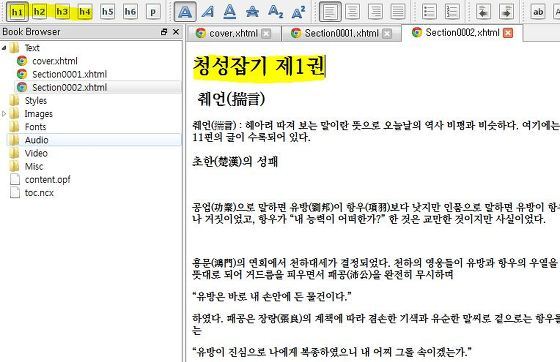Click line '초한(楚漢)의 성패'
The height and width of the screenshot is (362, 560).
tap(235, 162)
